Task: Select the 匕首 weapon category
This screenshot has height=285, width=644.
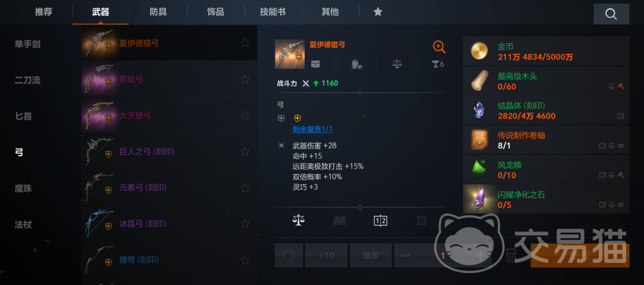Action: point(23,116)
